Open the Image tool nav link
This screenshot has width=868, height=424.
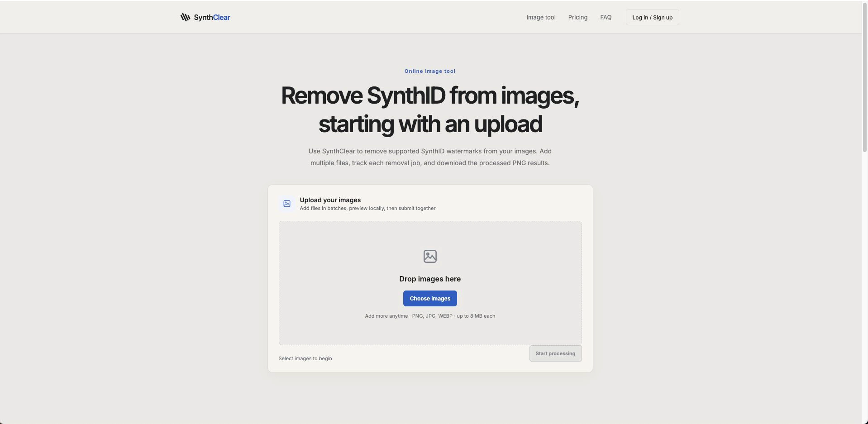coord(541,17)
